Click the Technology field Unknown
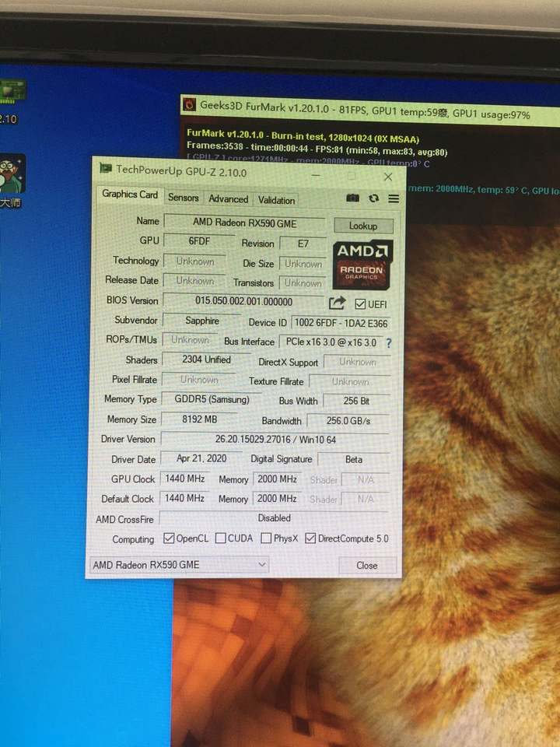The width and height of the screenshot is (560, 747). 194,261
